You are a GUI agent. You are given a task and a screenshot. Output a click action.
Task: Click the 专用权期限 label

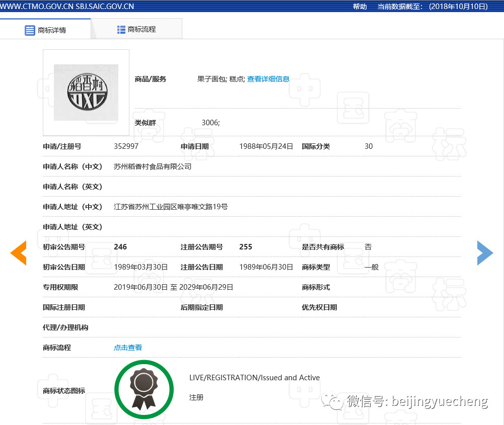(60, 287)
